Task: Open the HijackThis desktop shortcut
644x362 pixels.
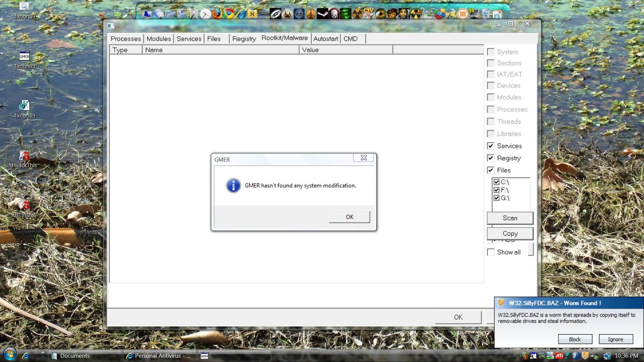Action: 24,160
